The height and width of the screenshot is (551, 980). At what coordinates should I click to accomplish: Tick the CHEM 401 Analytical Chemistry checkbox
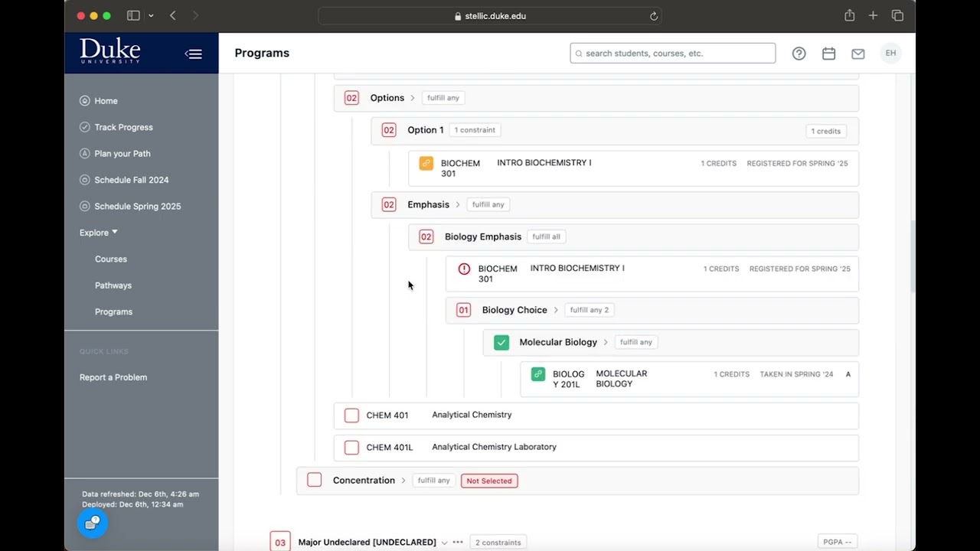click(351, 416)
